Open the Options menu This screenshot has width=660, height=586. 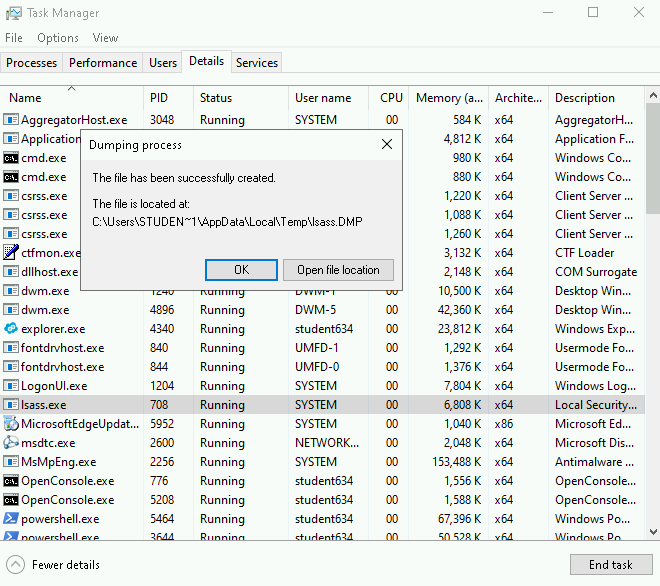coord(58,38)
